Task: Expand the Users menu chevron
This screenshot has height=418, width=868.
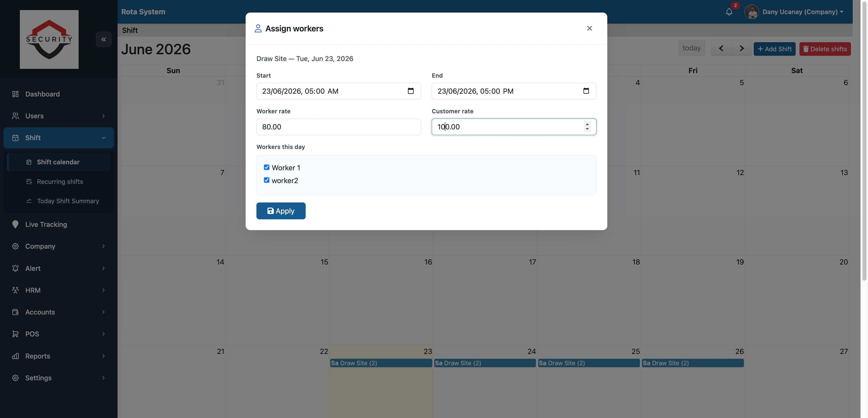Action: point(103,116)
